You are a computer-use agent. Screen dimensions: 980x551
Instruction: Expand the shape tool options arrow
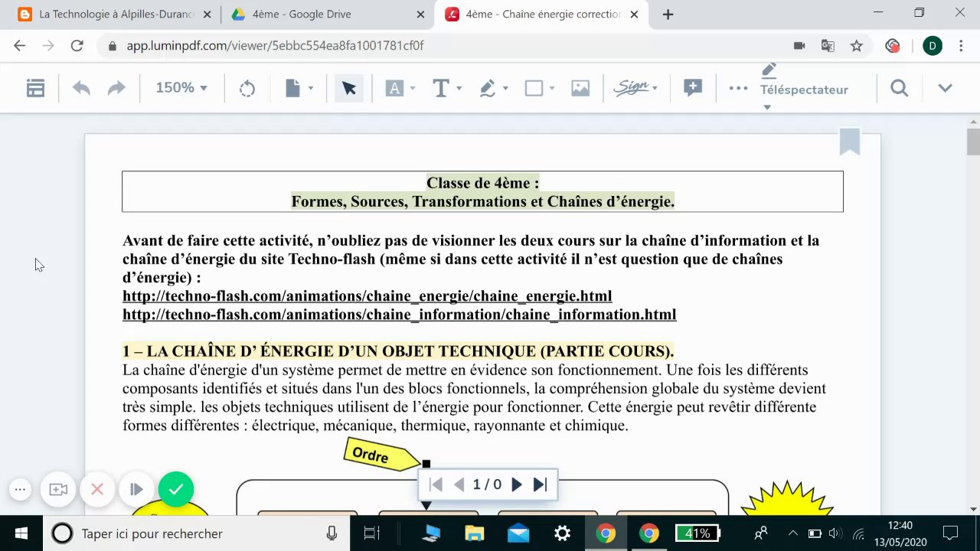coord(551,89)
